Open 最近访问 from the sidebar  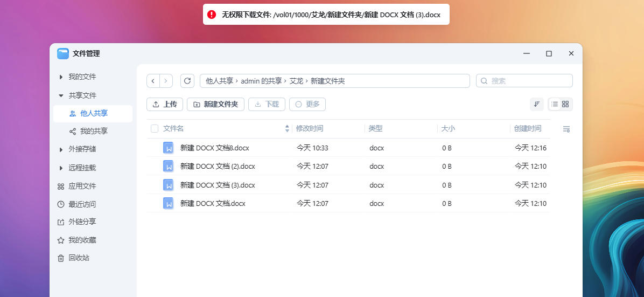(x=82, y=204)
